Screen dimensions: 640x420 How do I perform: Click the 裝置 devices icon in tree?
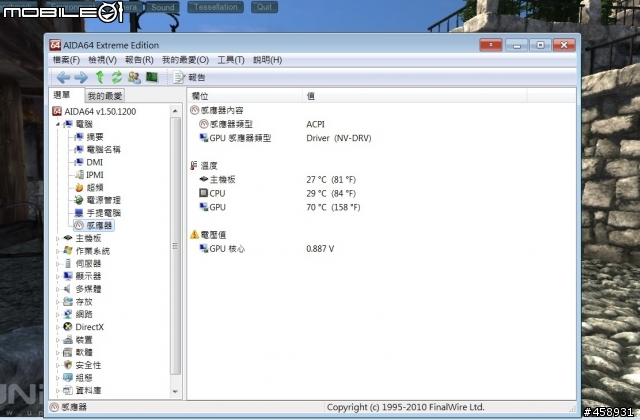coord(68,340)
